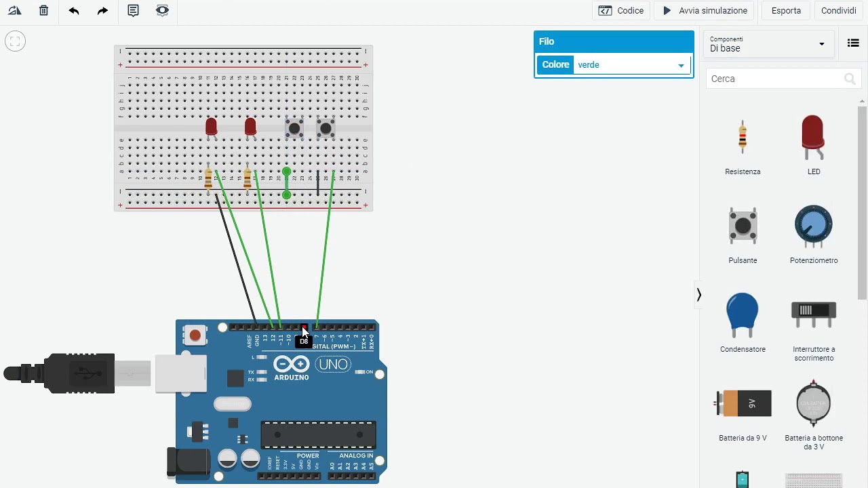Screen dimensions: 868x488
Task: Click the redo arrow icon
Action: pos(102,11)
